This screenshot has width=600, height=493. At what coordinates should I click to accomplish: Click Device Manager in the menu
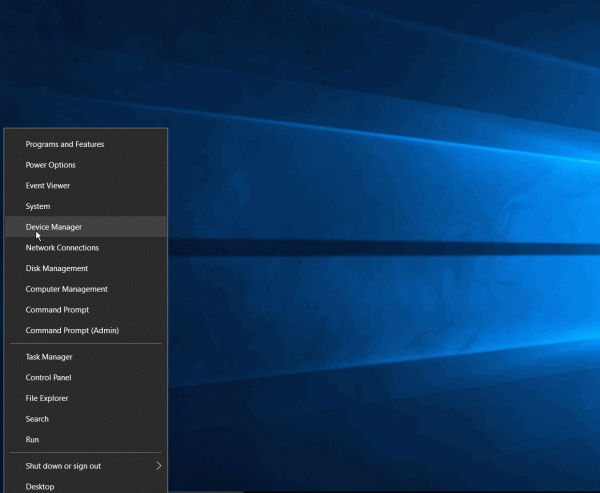coord(86,227)
